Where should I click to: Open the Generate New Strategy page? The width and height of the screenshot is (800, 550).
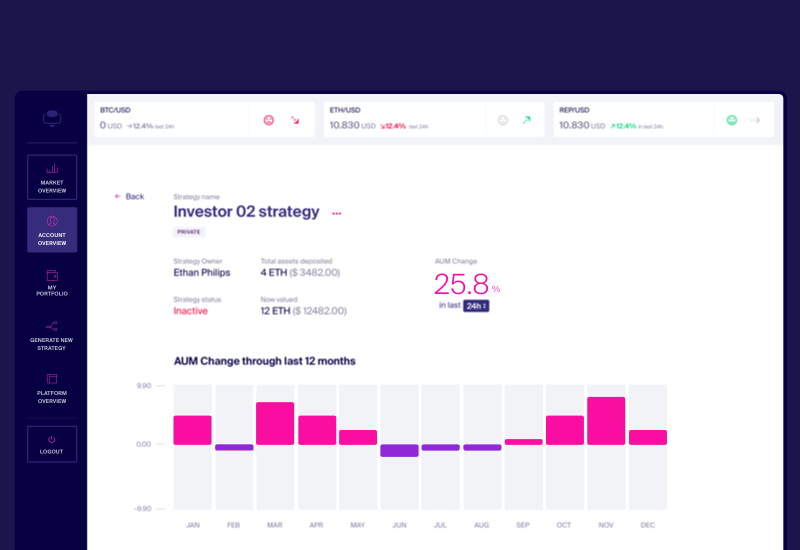(x=52, y=335)
